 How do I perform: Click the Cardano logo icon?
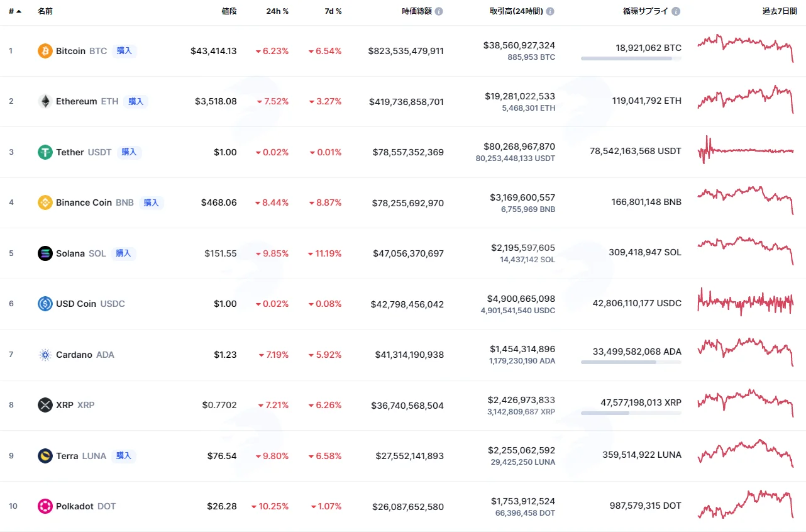point(45,355)
